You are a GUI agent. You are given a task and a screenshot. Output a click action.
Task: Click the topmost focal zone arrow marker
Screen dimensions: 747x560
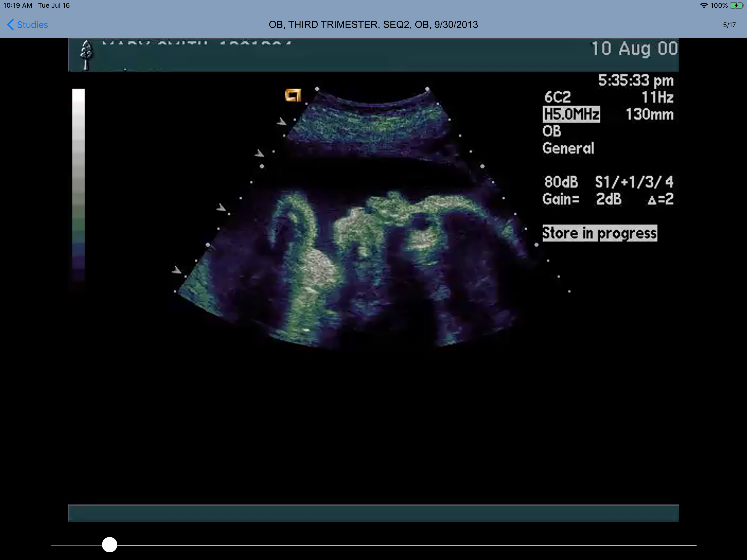pos(282,122)
